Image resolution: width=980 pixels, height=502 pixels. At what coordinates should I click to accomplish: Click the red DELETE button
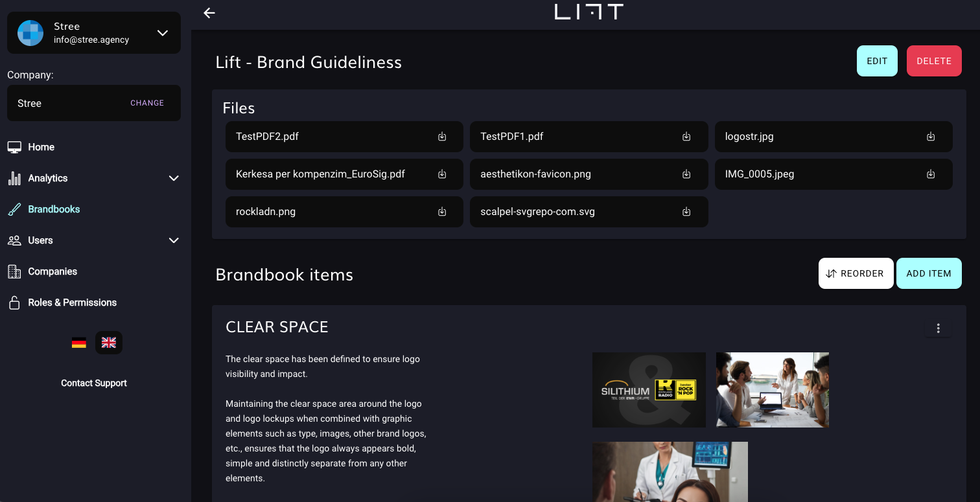933,61
